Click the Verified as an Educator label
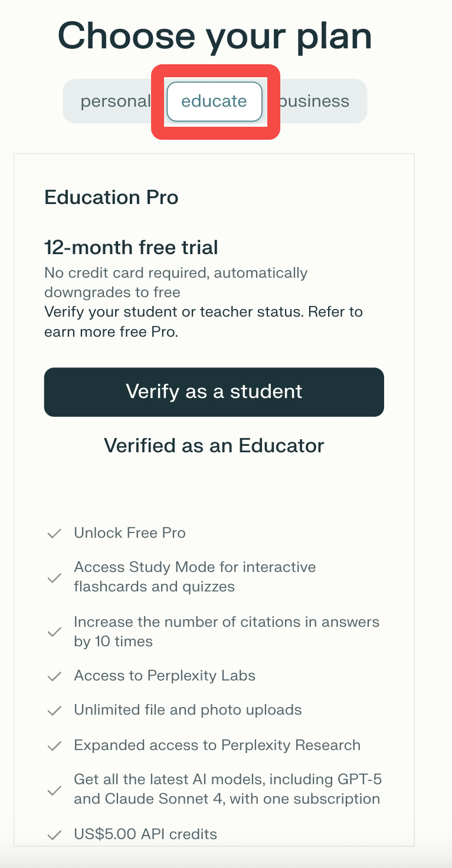 [x=214, y=445]
